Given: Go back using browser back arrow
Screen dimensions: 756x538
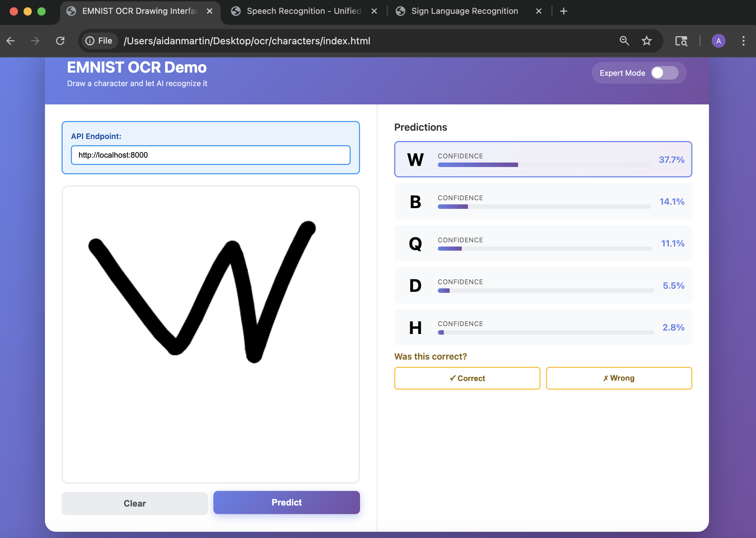Looking at the screenshot, I should tap(10, 41).
